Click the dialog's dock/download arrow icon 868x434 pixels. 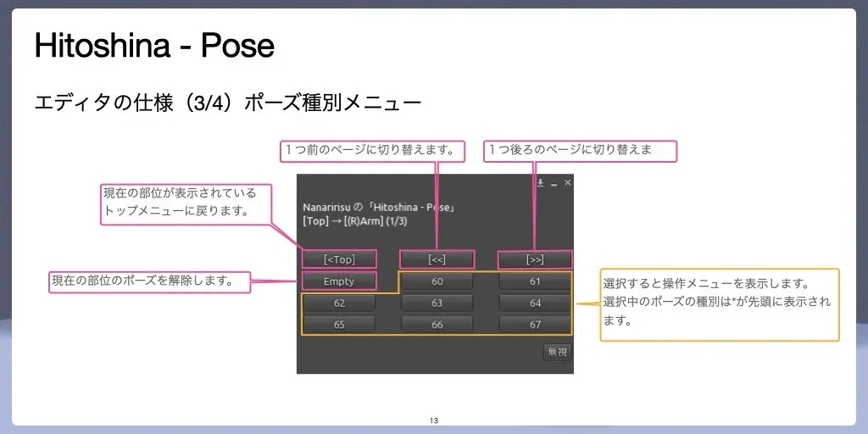click(540, 183)
